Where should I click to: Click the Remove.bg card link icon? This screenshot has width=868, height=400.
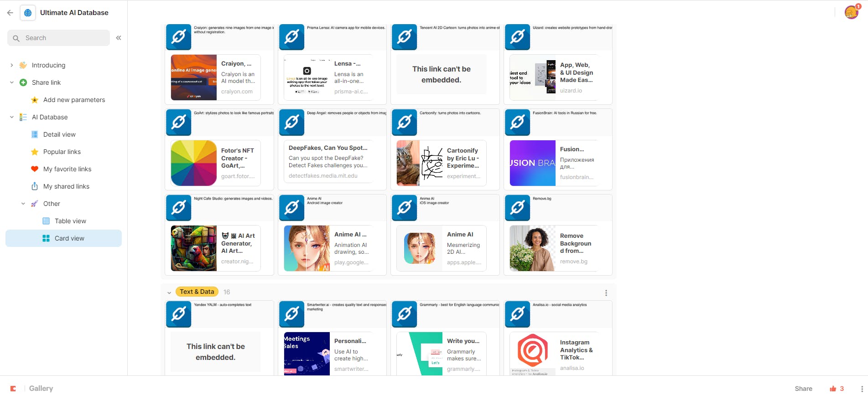(x=517, y=208)
